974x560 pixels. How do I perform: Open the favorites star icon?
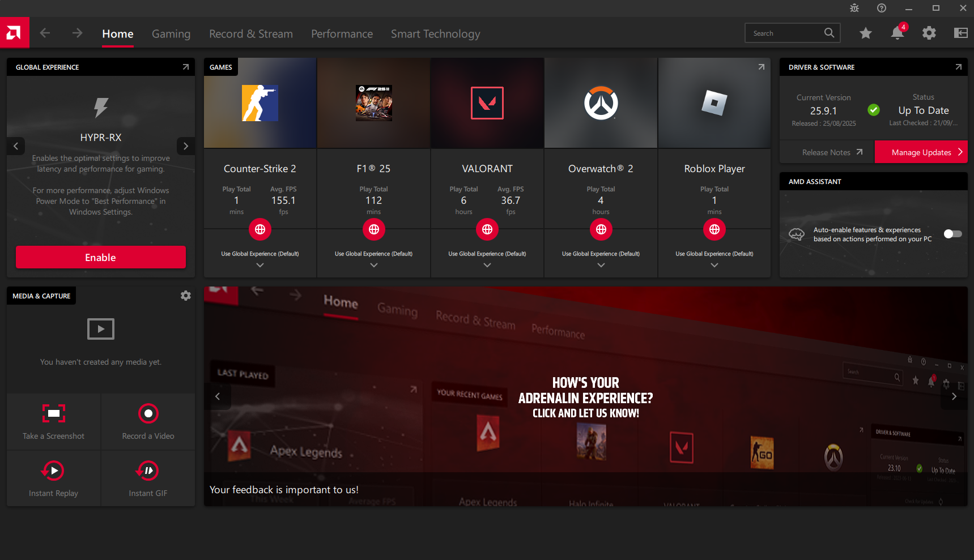(x=865, y=33)
